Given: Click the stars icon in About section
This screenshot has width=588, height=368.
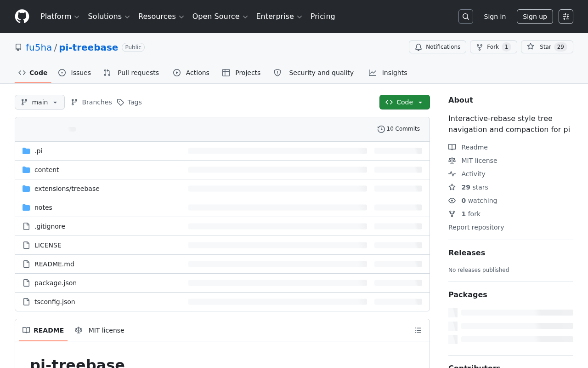Looking at the screenshot, I should point(452,187).
